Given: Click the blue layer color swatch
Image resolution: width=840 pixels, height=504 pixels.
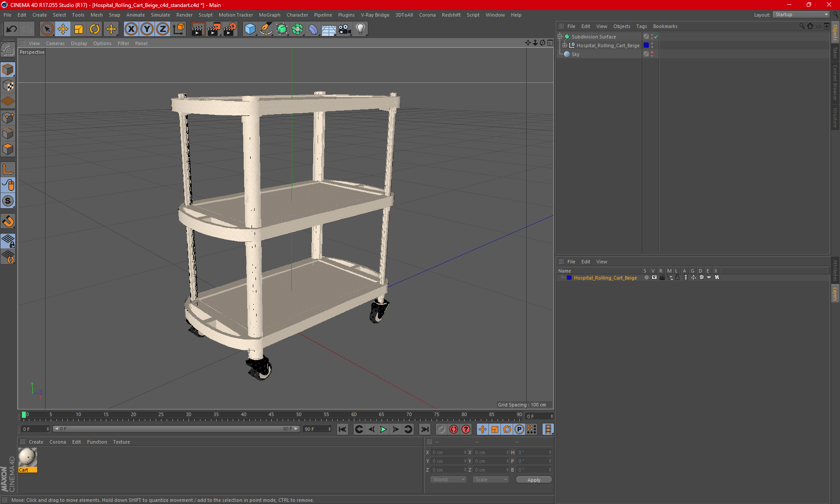Looking at the screenshot, I should pyautogui.click(x=569, y=278).
